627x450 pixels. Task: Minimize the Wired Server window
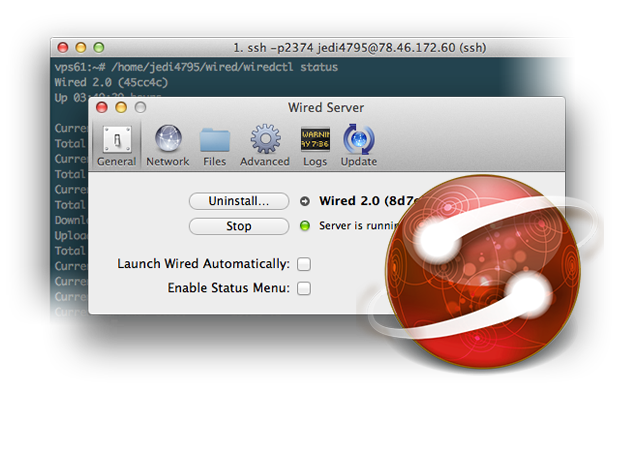121,107
